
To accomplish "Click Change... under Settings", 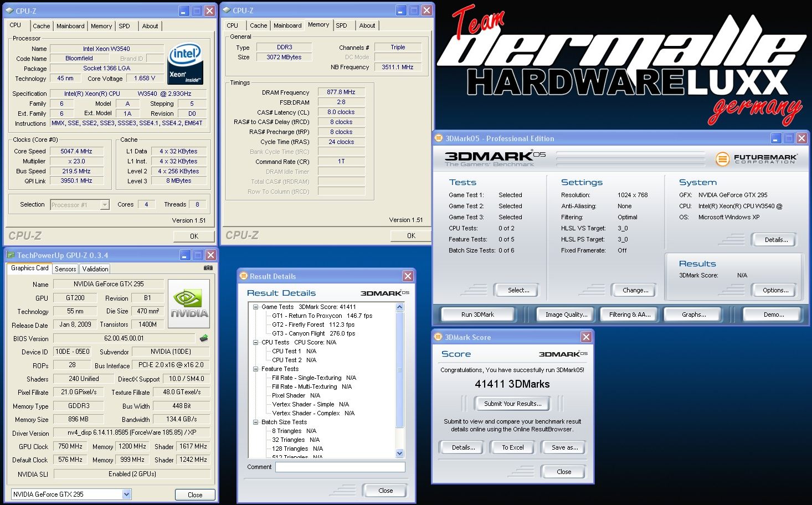I will (635, 290).
